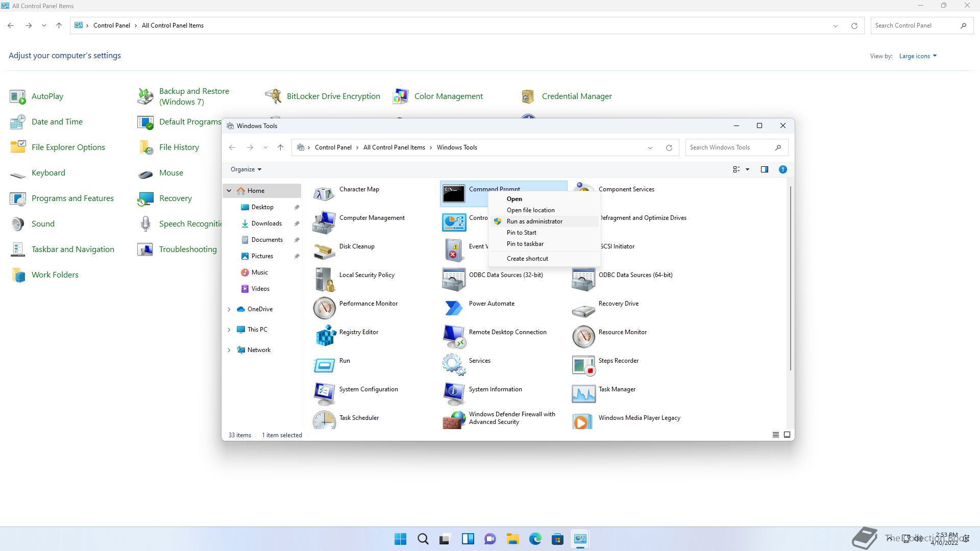
Task: Open System Configuration icon
Action: 324,393
